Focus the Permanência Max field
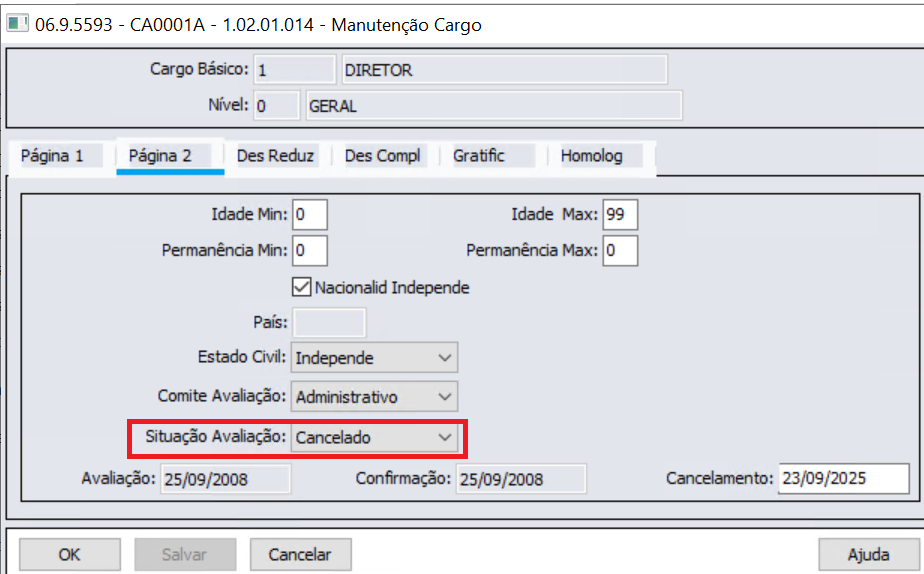 tap(620, 250)
